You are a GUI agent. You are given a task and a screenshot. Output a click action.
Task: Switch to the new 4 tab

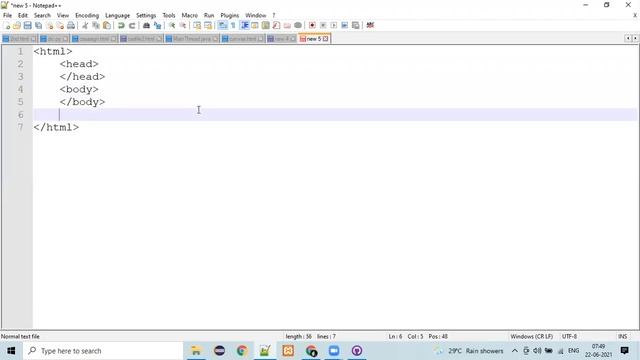pos(282,39)
